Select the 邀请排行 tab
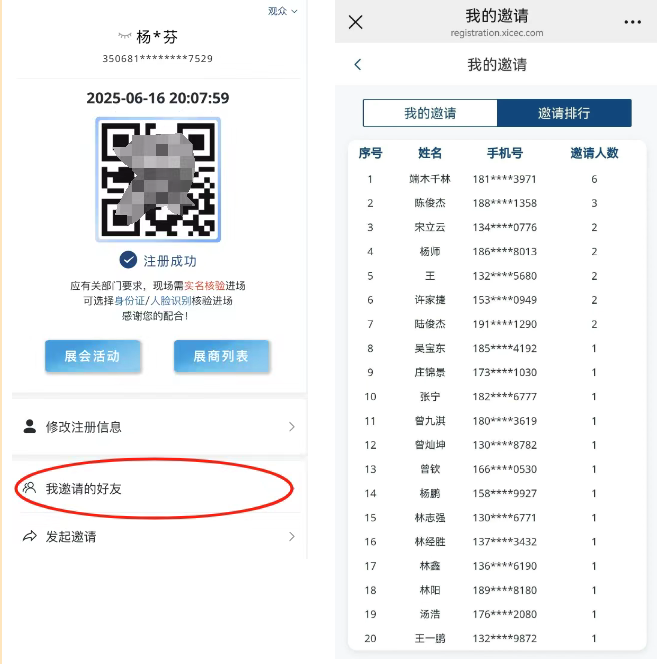The image size is (657, 664). pos(564,113)
